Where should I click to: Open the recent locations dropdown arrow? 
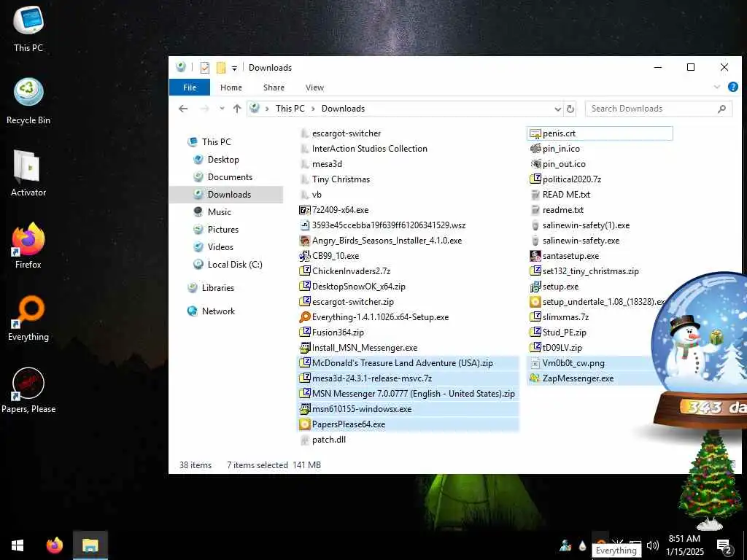coord(222,109)
